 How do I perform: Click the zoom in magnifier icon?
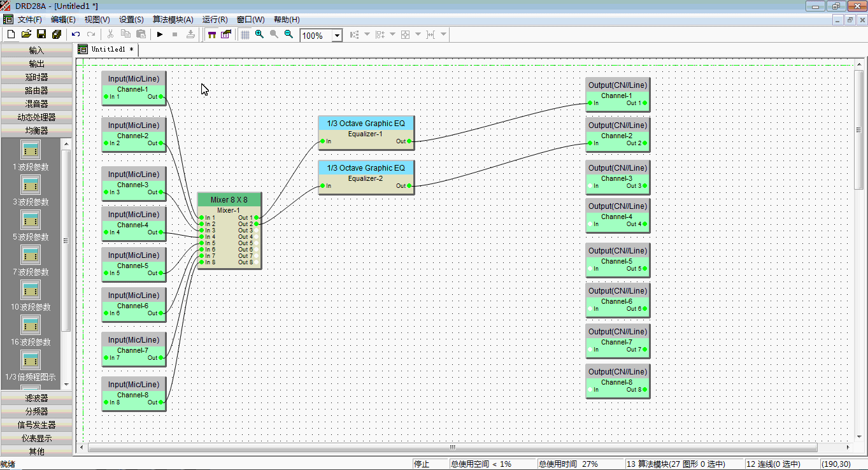tap(259, 34)
